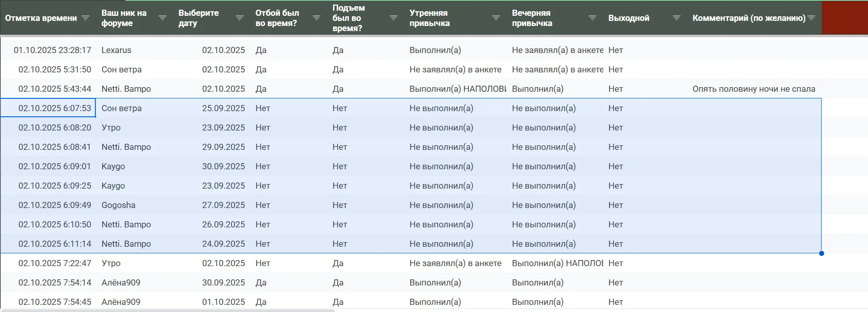Screen dimensions: 868x312
Task: Click the red header cell at far right
Action: tap(845, 18)
